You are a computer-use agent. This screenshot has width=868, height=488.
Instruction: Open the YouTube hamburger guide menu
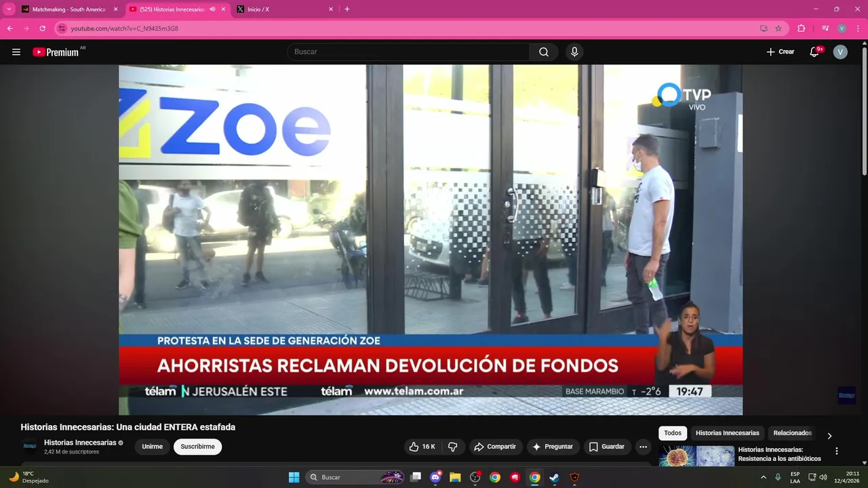pyautogui.click(x=16, y=52)
